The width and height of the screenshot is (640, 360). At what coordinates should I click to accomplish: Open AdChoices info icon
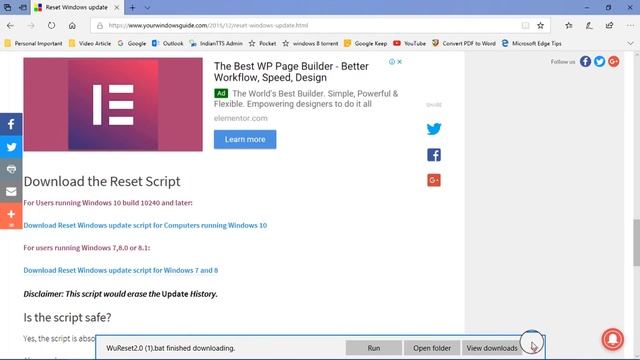[x=392, y=62]
